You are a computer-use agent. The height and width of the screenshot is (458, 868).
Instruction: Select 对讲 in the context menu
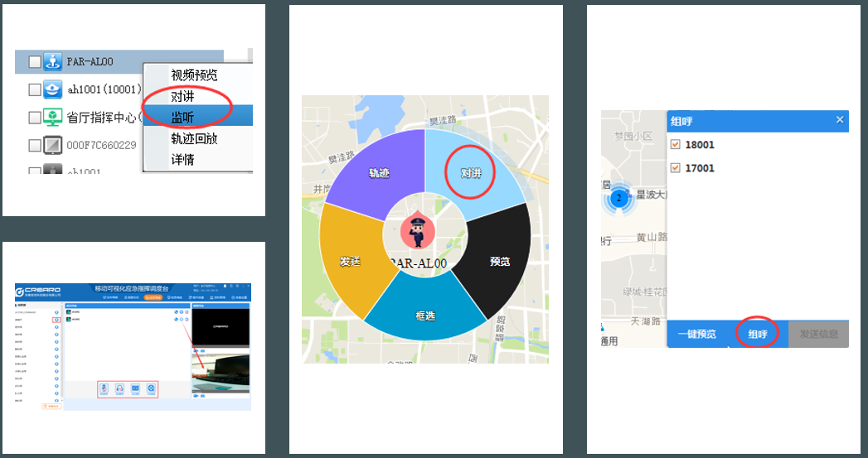tap(183, 97)
